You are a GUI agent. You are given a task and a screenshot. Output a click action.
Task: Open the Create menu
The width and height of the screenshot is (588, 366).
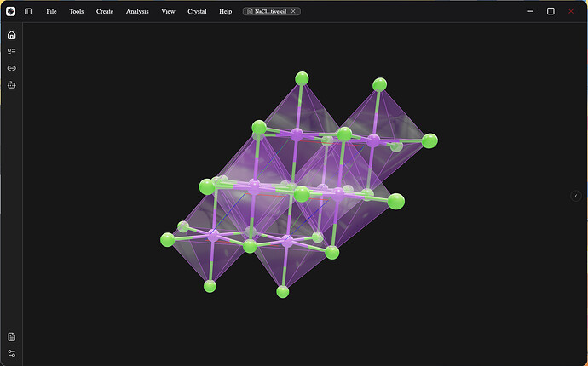click(105, 11)
